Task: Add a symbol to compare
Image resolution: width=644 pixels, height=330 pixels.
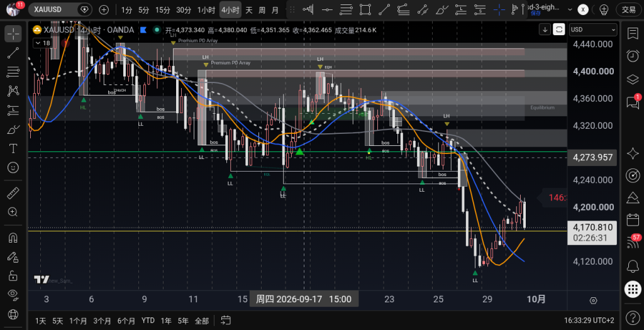Action: pyautogui.click(x=104, y=10)
